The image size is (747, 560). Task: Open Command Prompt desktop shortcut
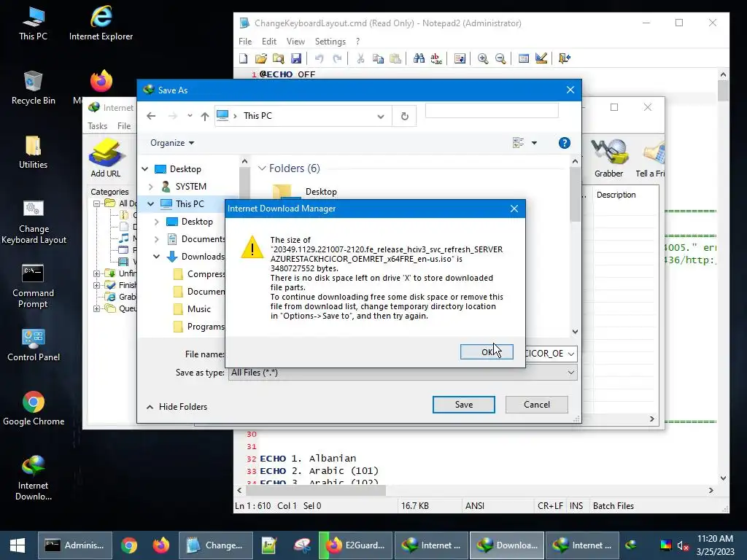(x=33, y=286)
